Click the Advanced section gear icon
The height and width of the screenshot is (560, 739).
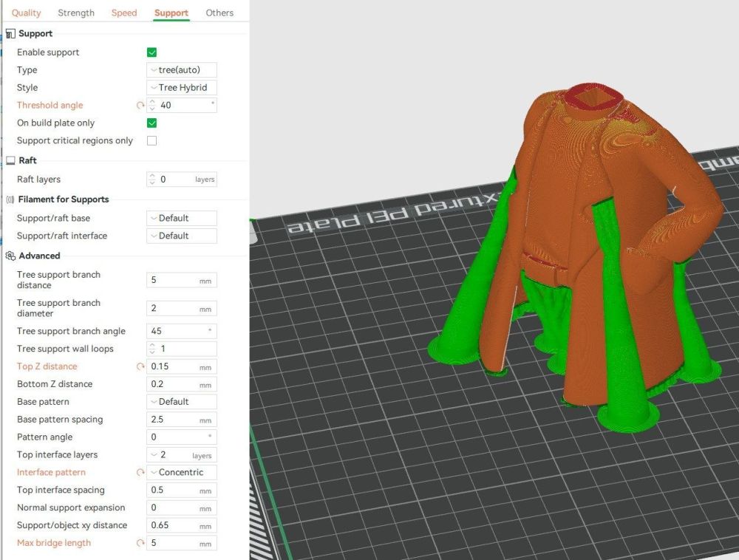pos(10,256)
